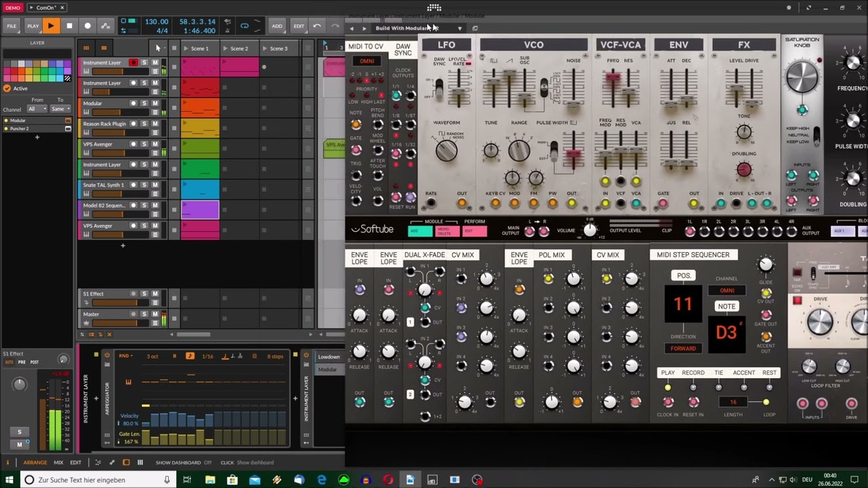Click the tempo value 130.00
Screen dimensions: 868x488
(157, 22)
